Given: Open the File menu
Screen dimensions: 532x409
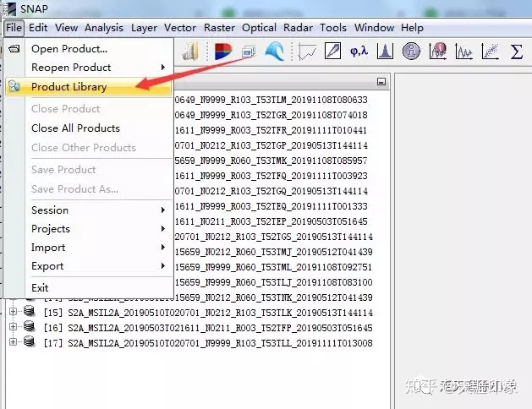Looking at the screenshot, I should tap(14, 27).
